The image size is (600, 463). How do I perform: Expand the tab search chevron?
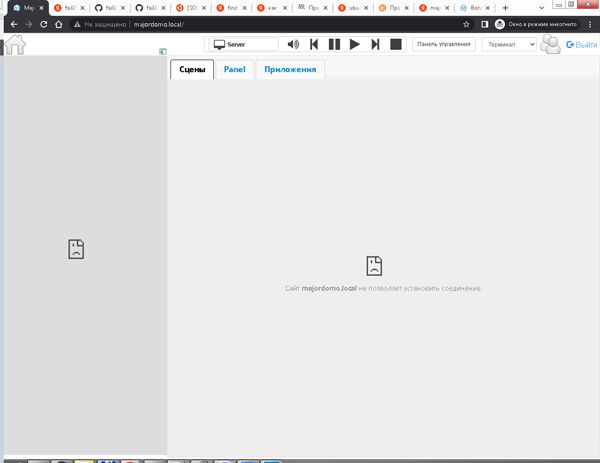point(541,8)
